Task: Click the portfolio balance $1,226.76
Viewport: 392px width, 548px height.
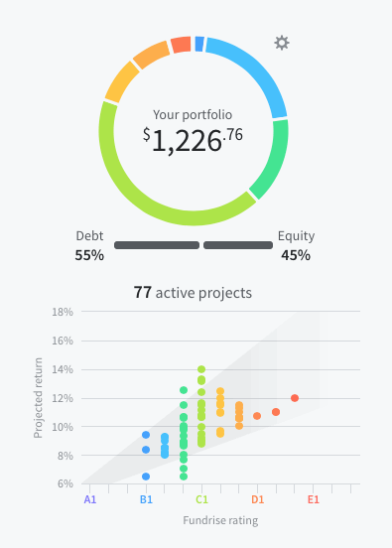Action: 193,140
